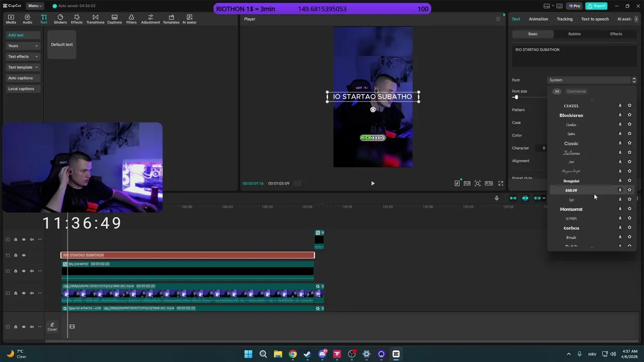The width and height of the screenshot is (644, 362).
Task: Download the Cinzel font
Action: pos(620,106)
